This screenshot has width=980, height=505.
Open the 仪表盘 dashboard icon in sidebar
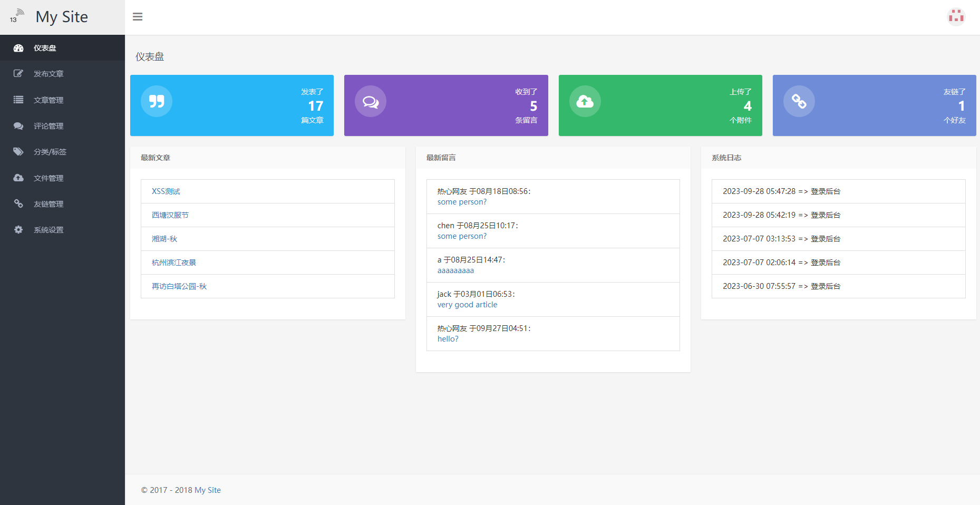tap(18, 47)
